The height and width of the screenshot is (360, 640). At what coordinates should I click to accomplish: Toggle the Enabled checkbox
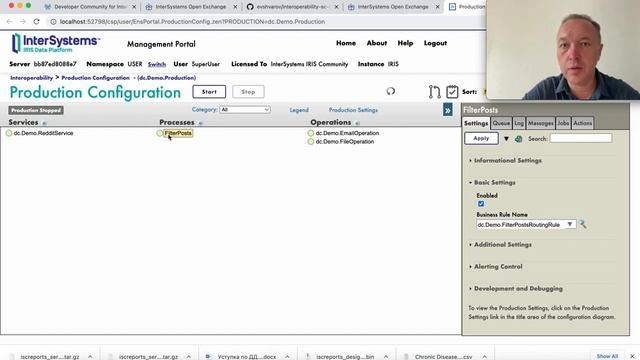[481, 204]
